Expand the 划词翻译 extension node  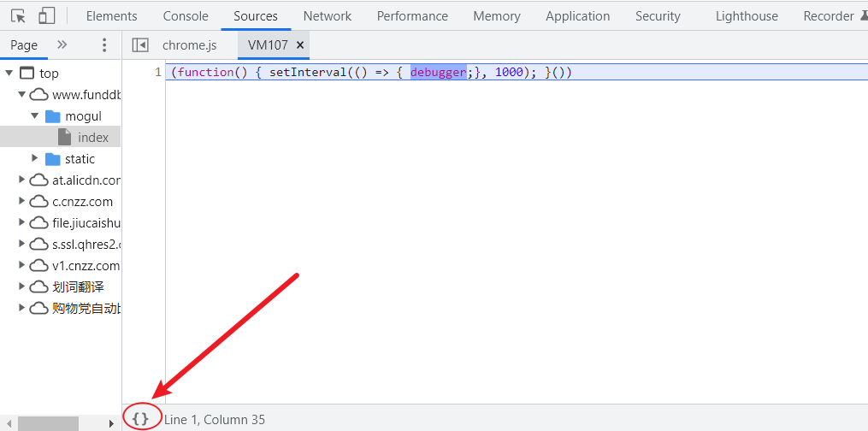click(21, 286)
